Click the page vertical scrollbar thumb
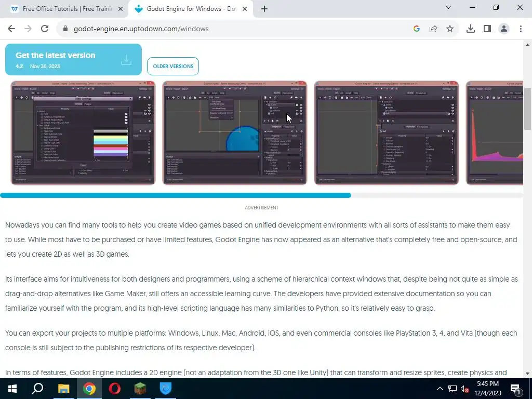Viewport: 532px width, 399px height. click(x=527, y=109)
